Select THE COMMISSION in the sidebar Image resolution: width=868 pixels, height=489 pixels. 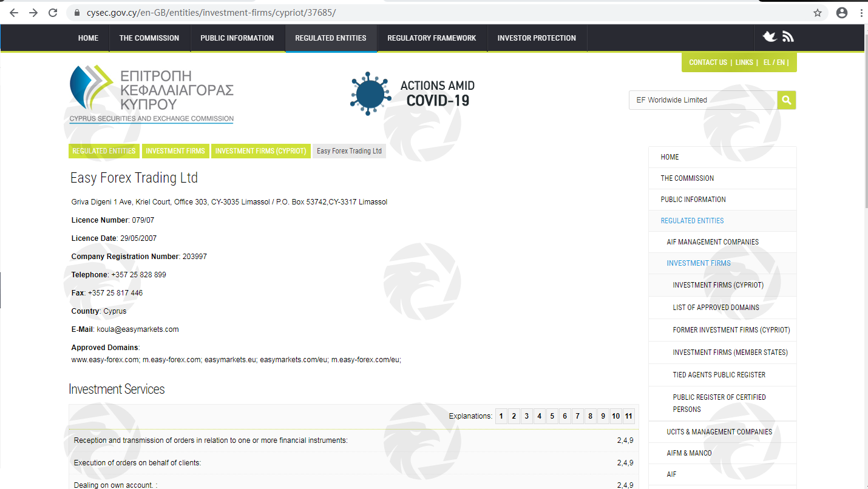click(722, 178)
